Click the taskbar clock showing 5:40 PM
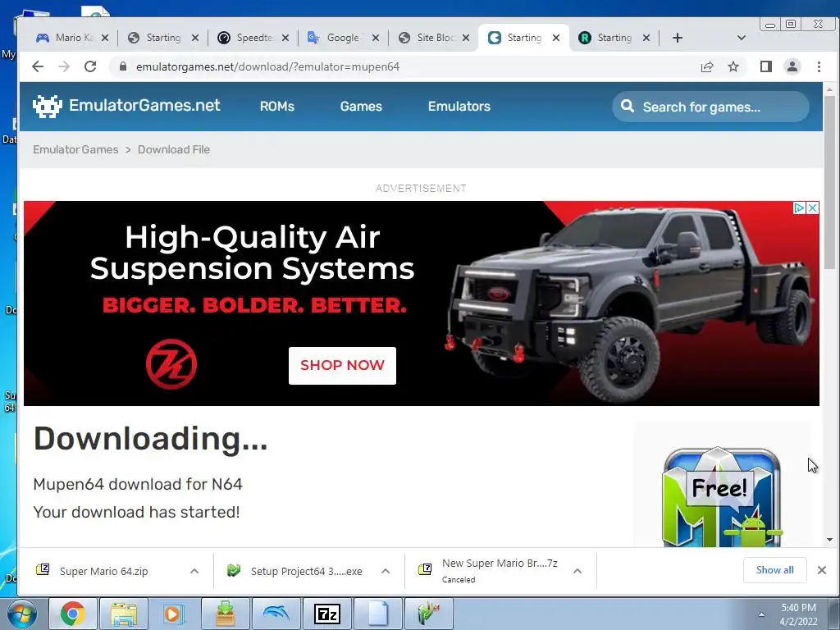Viewport: 840px width, 630px height. click(798, 614)
